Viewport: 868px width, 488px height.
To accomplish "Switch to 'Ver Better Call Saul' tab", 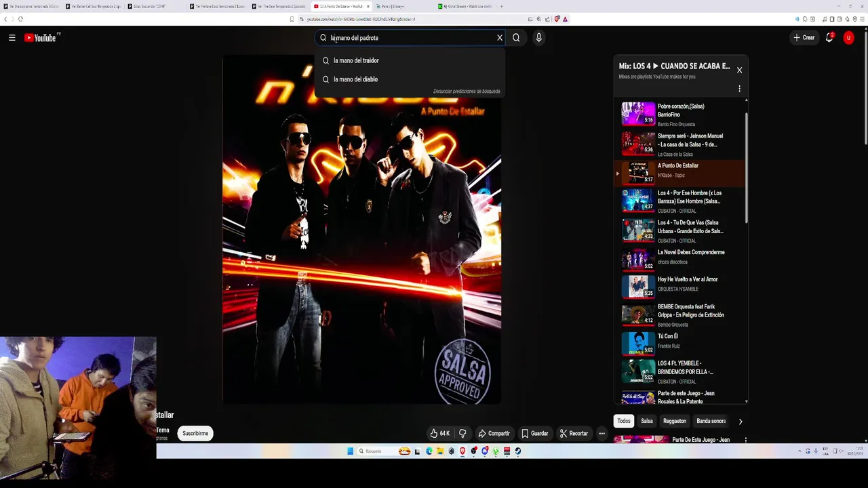I will [92, 6].
